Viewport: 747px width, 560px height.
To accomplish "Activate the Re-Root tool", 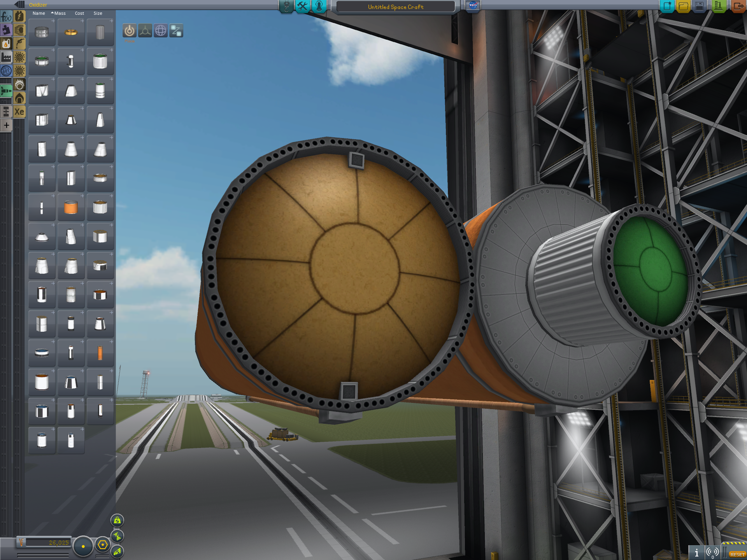I will [x=176, y=30].
